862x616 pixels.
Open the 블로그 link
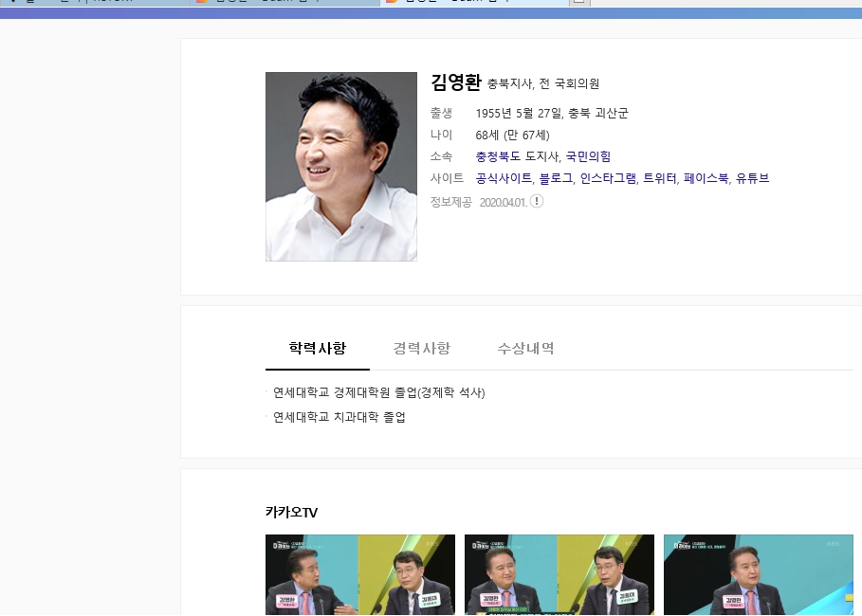click(x=556, y=178)
